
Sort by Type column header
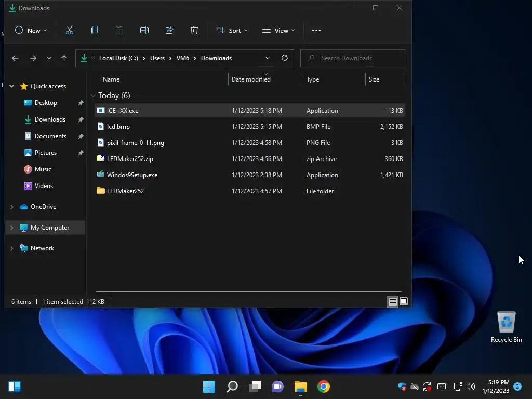tap(312, 79)
